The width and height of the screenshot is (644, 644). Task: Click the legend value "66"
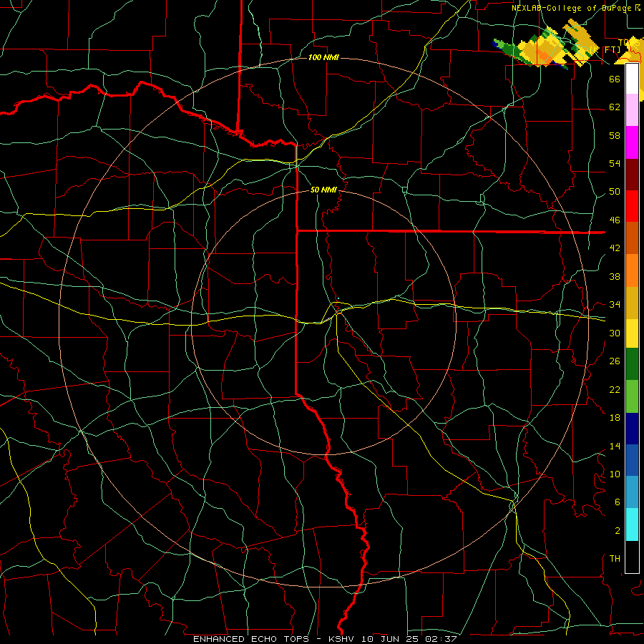pyautogui.click(x=615, y=79)
